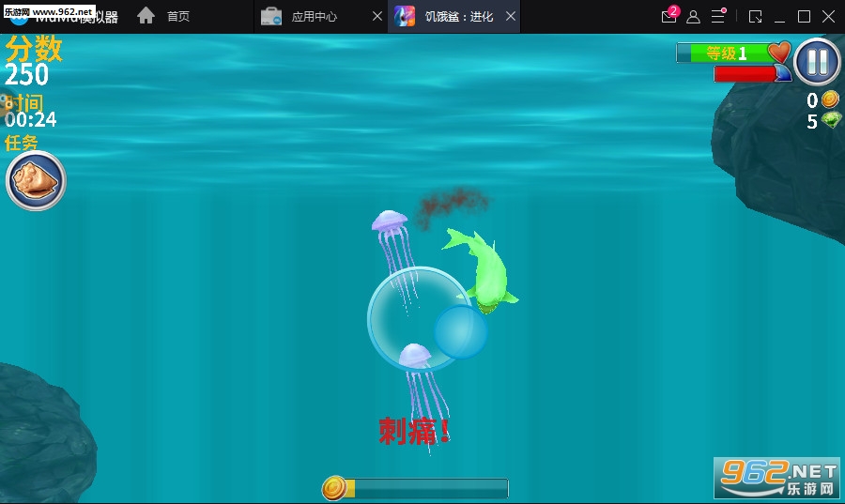
Task: Pause the game with the pause button
Action: (817, 63)
